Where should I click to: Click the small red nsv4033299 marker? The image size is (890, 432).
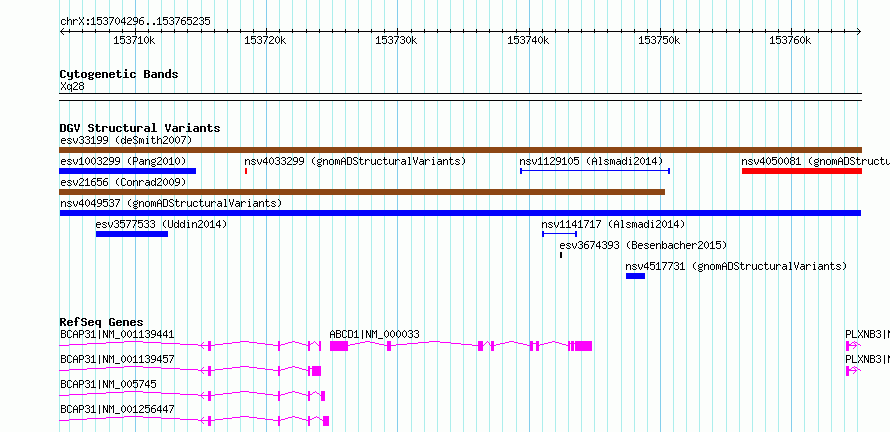click(x=246, y=171)
